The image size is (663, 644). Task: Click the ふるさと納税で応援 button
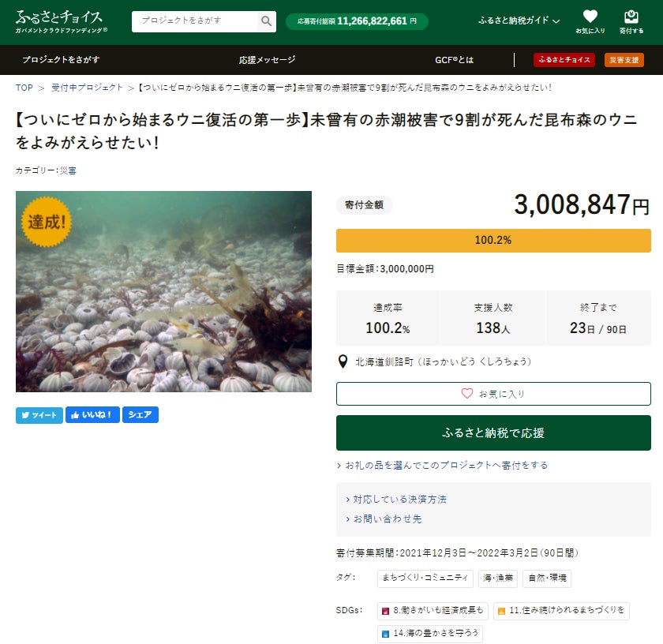pos(493,432)
